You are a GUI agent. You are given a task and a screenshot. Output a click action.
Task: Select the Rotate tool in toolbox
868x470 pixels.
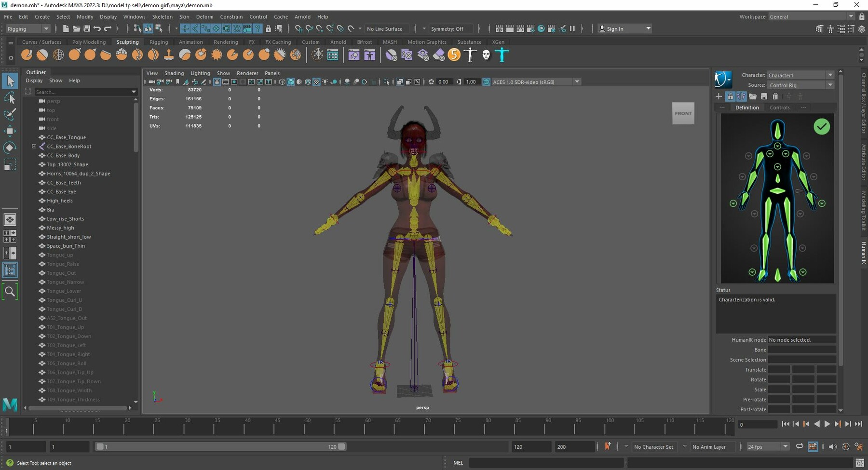click(10, 148)
